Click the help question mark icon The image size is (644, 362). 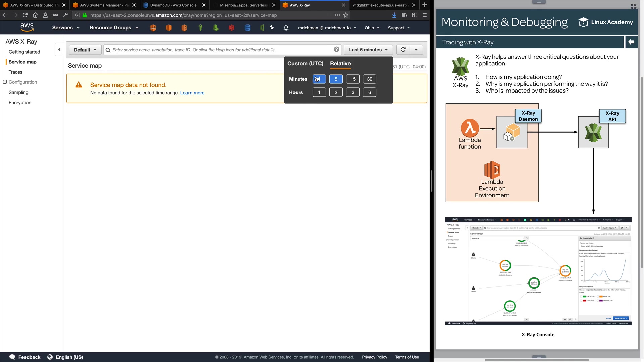click(336, 50)
